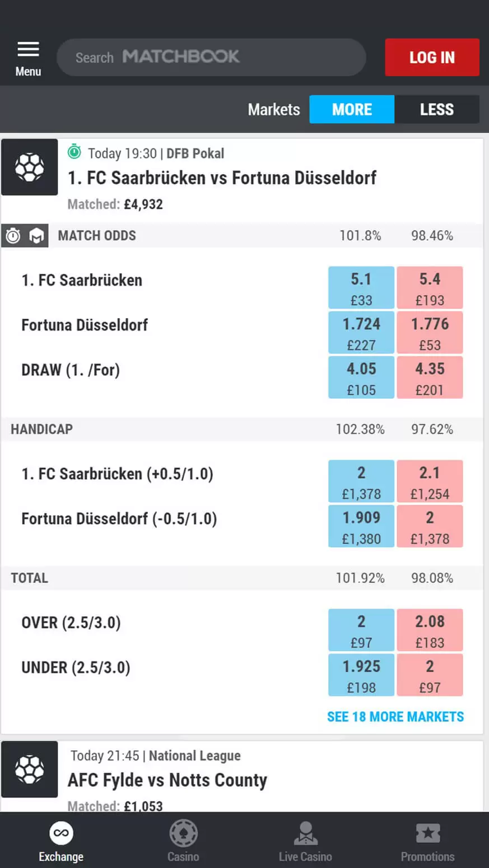Switch markets view to LESS
489x868 pixels.
[x=436, y=109]
